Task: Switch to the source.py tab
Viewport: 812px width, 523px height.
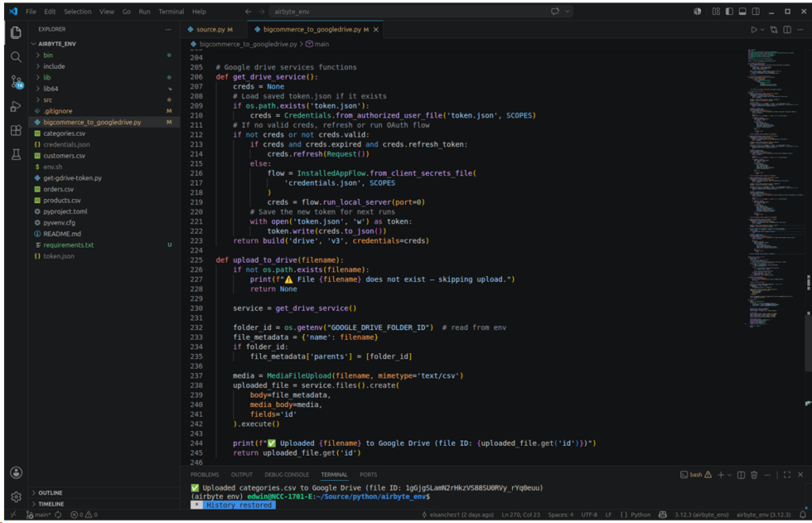Action: tap(214, 29)
